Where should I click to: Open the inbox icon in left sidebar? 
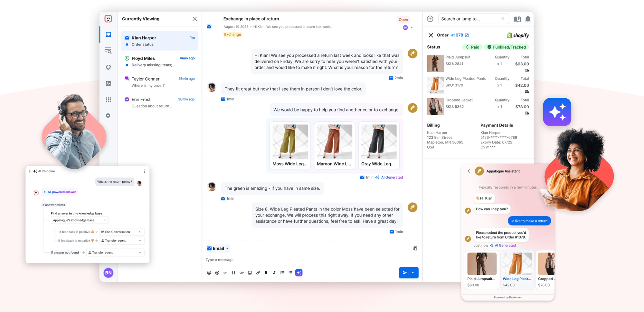click(108, 34)
